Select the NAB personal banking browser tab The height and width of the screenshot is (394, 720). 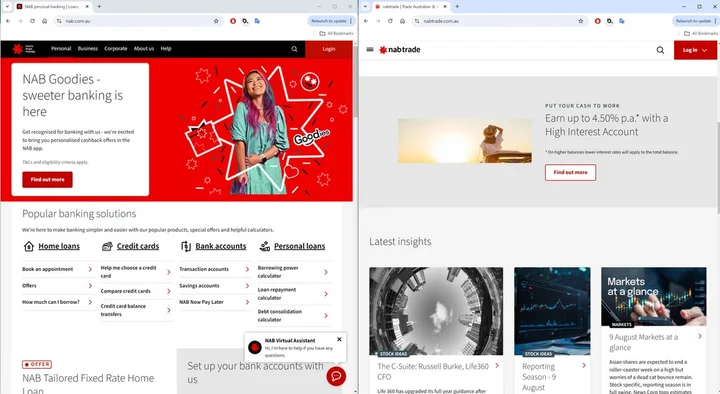[52, 6]
